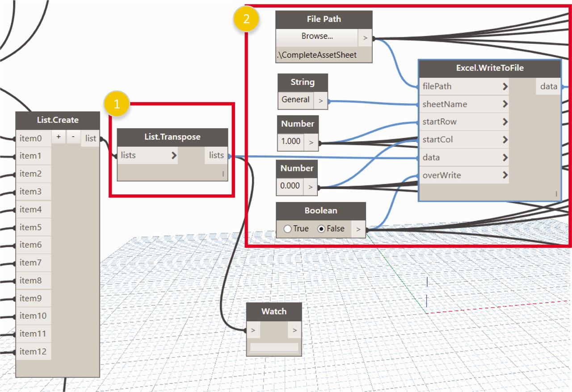Click the Watch node input port
Viewport: 572px width, 392px height.
[x=253, y=331]
